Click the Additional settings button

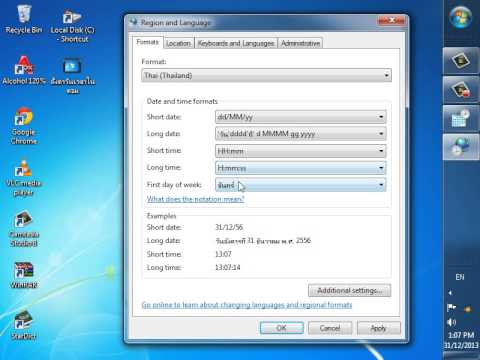[349, 290]
